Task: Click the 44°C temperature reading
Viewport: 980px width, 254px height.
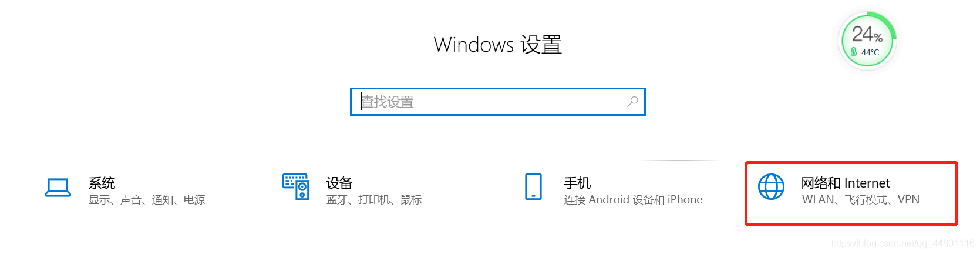Action: [870, 52]
